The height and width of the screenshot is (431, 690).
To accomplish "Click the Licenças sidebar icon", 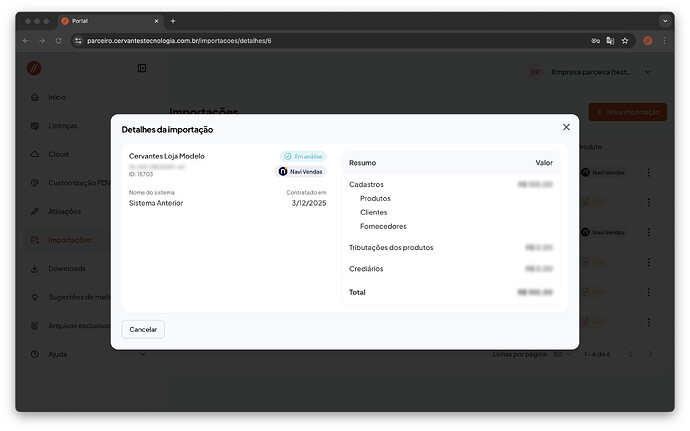I will pyautogui.click(x=36, y=126).
